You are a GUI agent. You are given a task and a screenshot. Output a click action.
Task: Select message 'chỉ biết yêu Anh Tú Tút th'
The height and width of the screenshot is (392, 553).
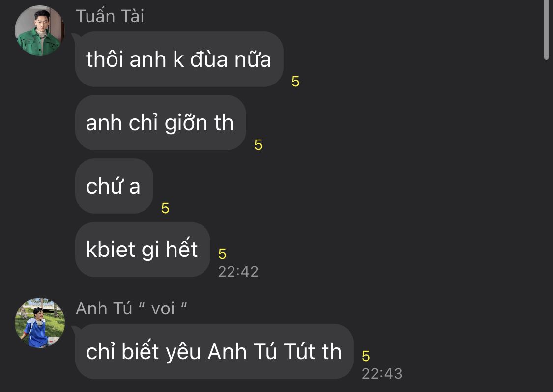(x=214, y=351)
